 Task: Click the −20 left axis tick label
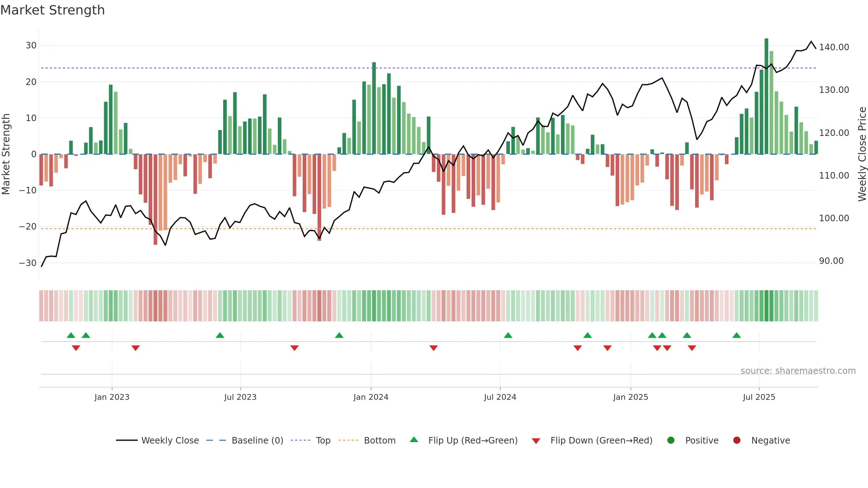click(28, 226)
